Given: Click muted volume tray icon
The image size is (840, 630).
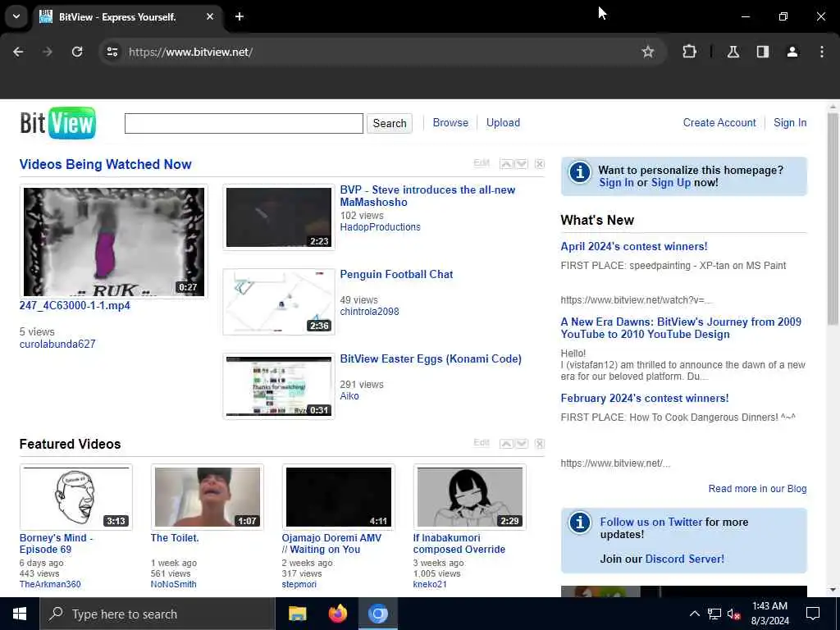Looking at the screenshot, I should click(x=734, y=614).
